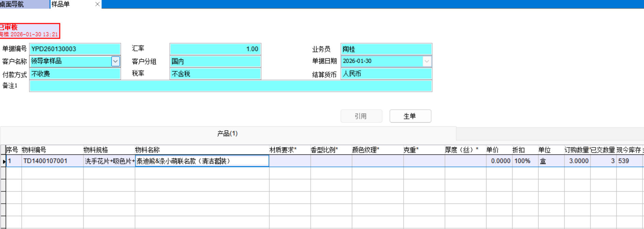
Task: Open the 客户名称 dropdown arrow
Action: pyautogui.click(x=115, y=61)
